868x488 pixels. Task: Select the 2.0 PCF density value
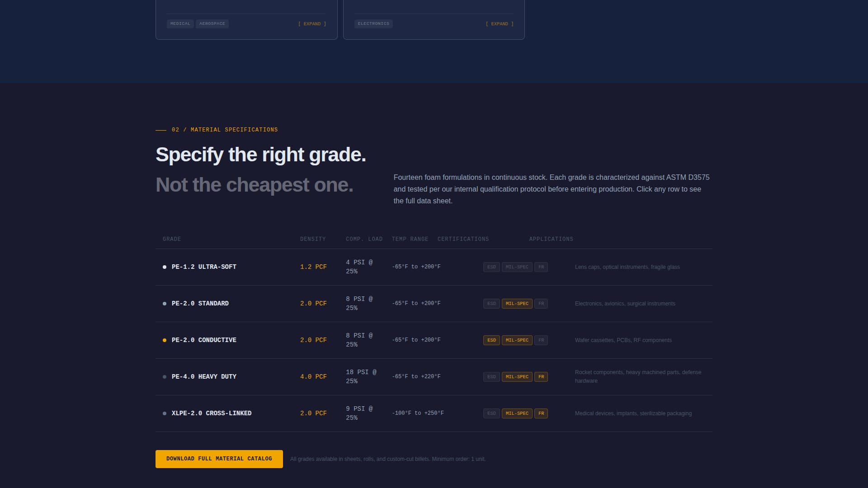[x=313, y=303]
